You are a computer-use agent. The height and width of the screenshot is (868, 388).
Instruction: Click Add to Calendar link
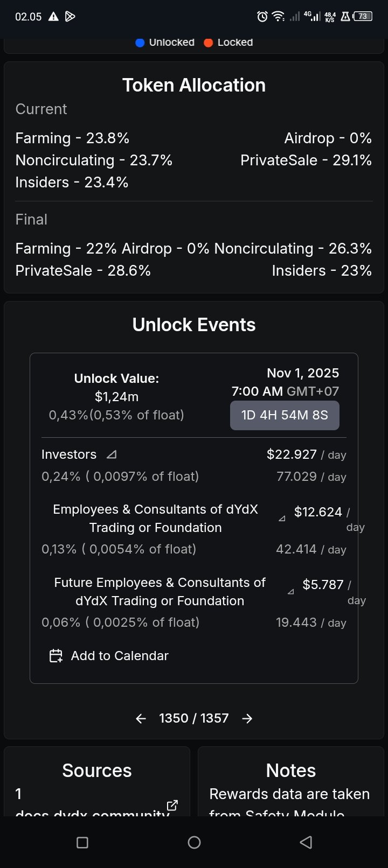click(x=120, y=656)
